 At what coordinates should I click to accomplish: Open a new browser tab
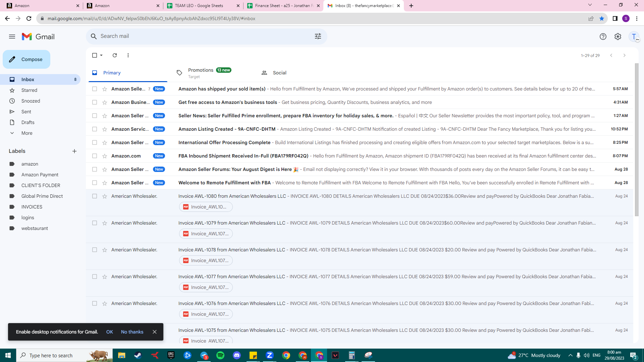pyautogui.click(x=411, y=6)
